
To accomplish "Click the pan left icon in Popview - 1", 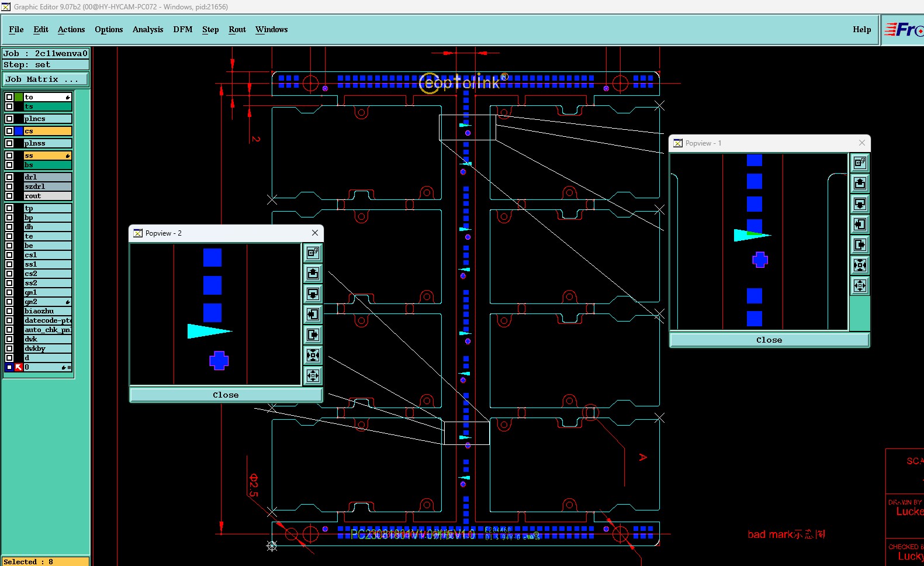I will point(860,225).
